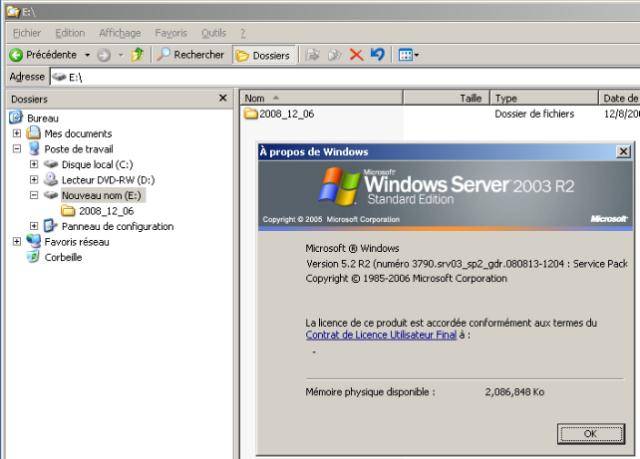Select Corbeille recycle bin icon
Screen dimensions: 640x459
pos(33,257)
